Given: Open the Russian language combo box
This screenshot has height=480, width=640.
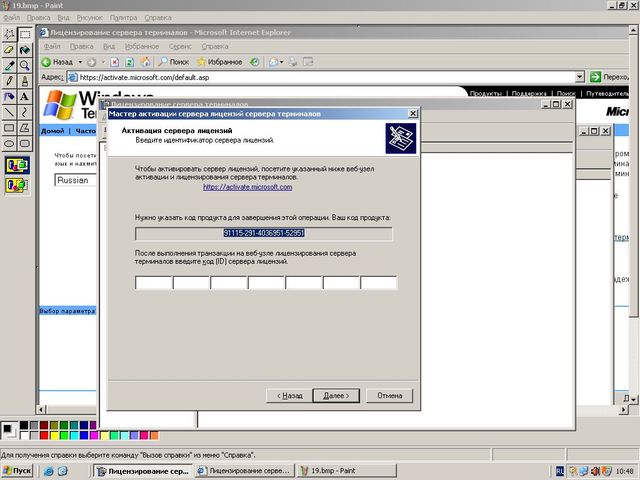Looking at the screenshot, I should click(76, 180).
